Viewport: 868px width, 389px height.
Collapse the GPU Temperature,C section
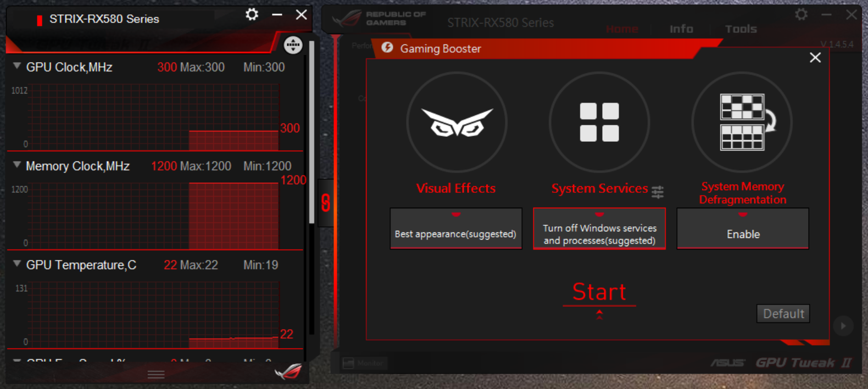point(17,264)
